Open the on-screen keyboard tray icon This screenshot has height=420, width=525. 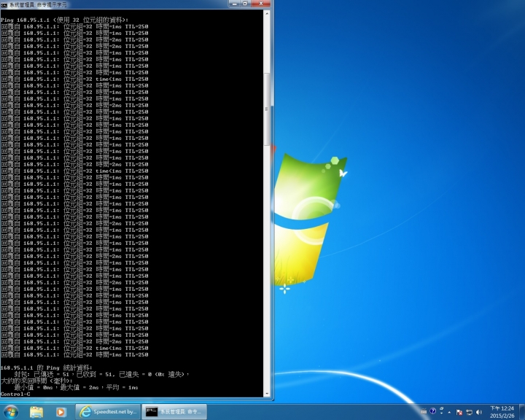(x=424, y=412)
